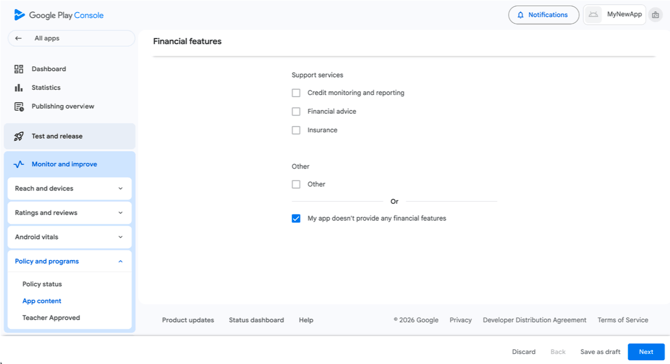Click the bell icon in Notifications
This screenshot has height=364, width=670.
click(520, 15)
